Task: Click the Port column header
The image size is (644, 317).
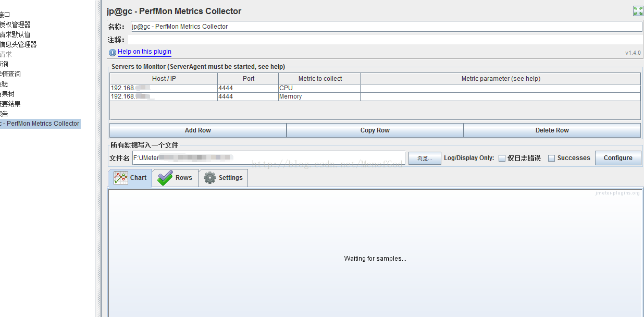Action: point(249,79)
